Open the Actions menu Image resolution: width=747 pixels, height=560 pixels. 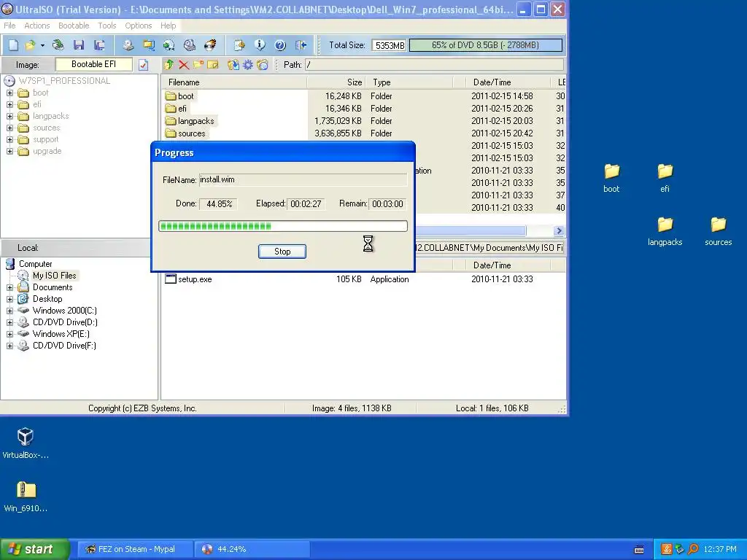(36, 26)
